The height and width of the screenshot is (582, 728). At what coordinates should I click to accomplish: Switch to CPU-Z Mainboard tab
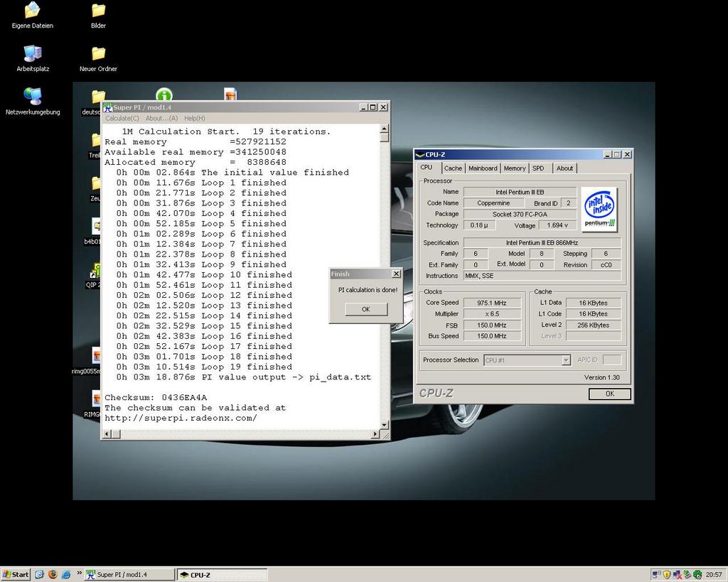483,168
